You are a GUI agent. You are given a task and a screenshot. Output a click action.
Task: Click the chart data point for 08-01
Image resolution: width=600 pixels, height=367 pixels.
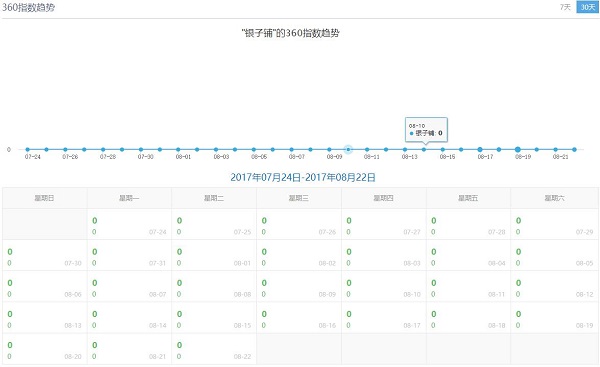pyautogui.click(x=178, y=150)
